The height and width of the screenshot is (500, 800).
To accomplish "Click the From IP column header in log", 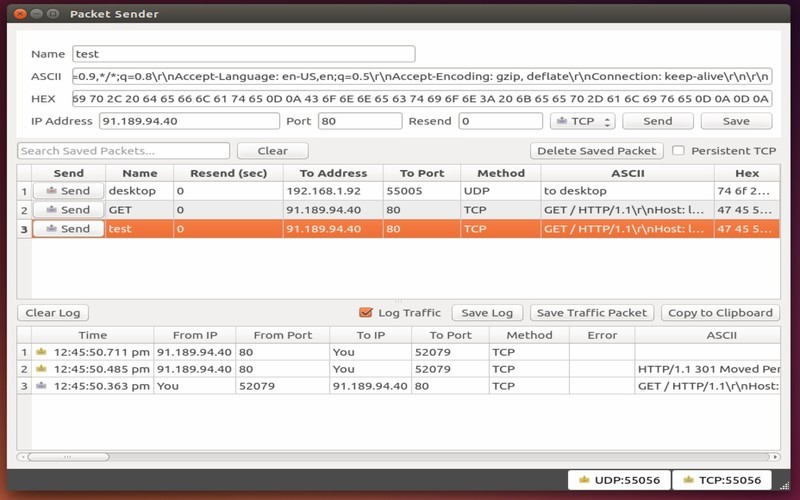I will point(193,335).
